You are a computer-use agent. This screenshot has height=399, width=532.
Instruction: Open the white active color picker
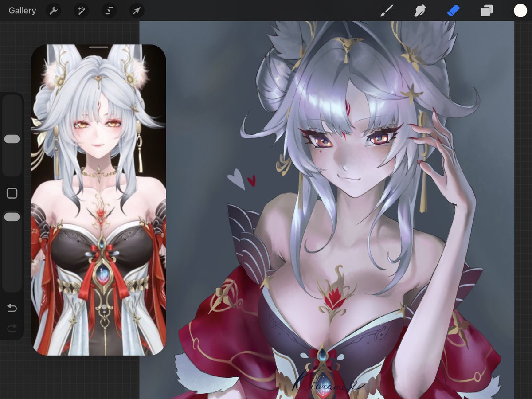520,11
